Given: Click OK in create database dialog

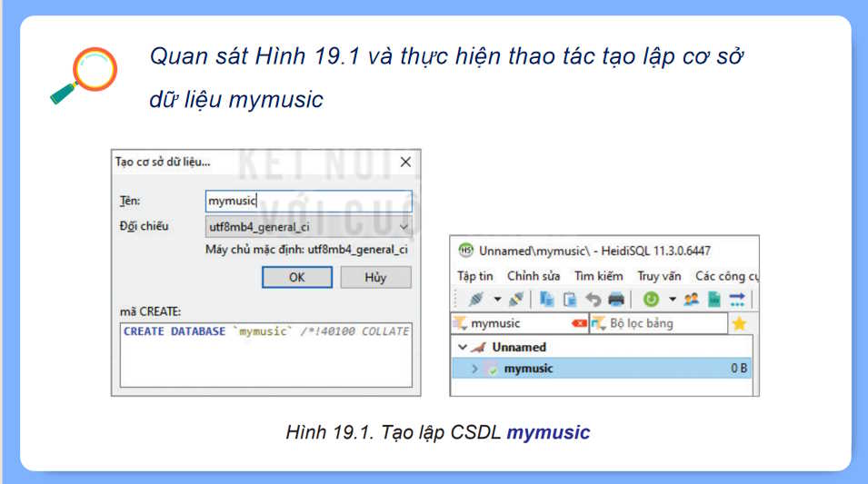Looking at the screenshot, I should 297,277.
